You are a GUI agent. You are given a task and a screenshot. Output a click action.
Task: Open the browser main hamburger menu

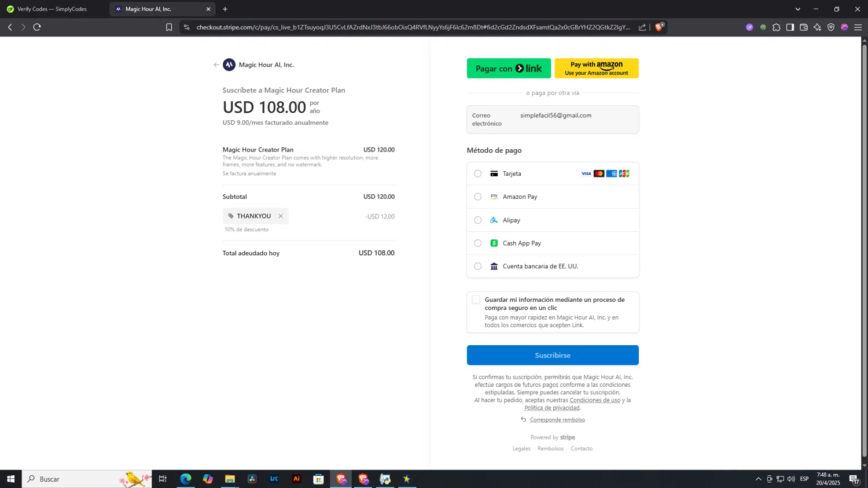point(858,27)
